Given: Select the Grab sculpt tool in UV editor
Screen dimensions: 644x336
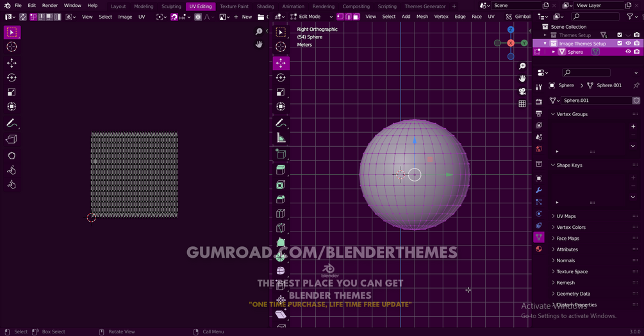Looking at the screenshot, I should point(12,156).
